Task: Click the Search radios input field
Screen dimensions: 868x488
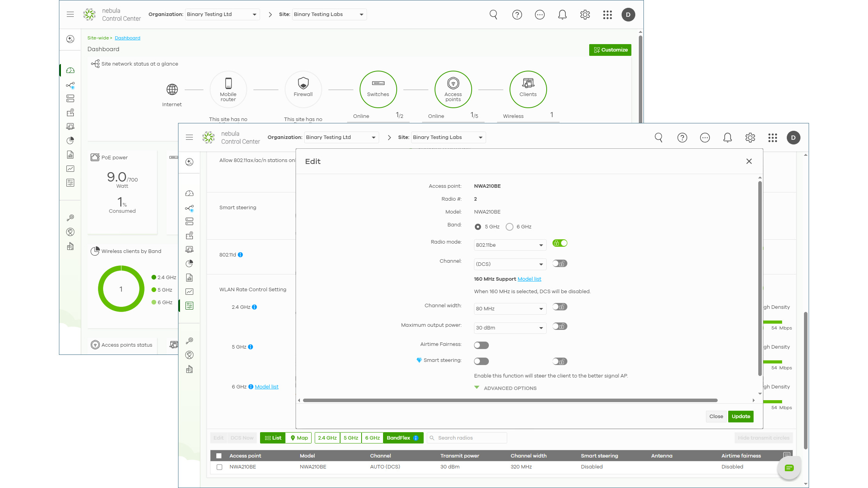Action: pos(467,438)
